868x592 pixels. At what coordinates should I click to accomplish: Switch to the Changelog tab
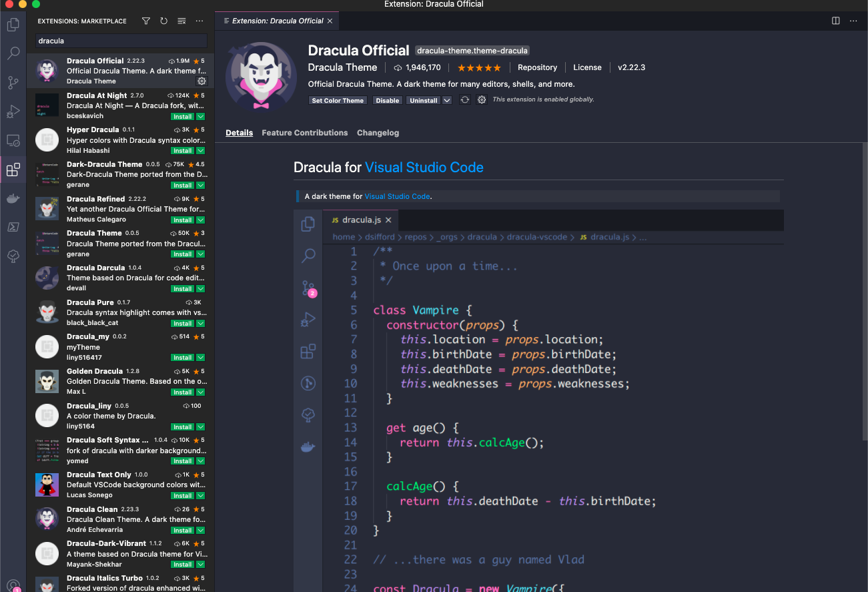click(x=378, y=133)
